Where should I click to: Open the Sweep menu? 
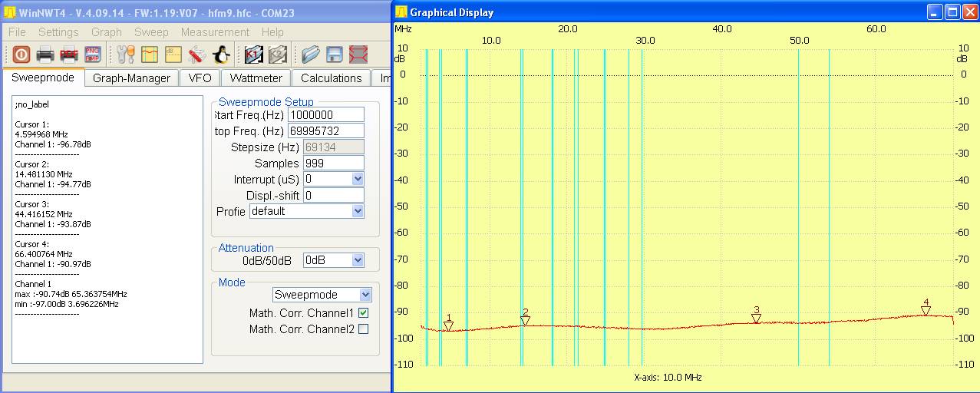151,32
